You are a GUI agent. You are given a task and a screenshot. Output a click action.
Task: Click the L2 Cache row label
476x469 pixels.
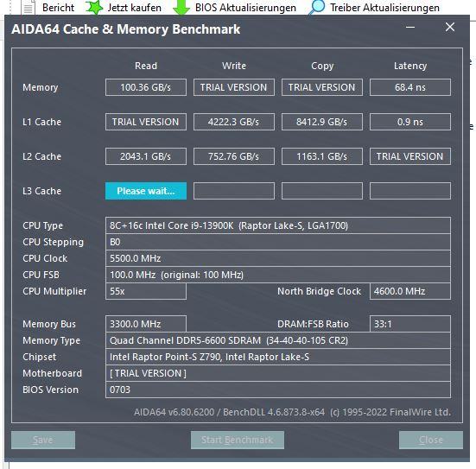click(41, 156)
